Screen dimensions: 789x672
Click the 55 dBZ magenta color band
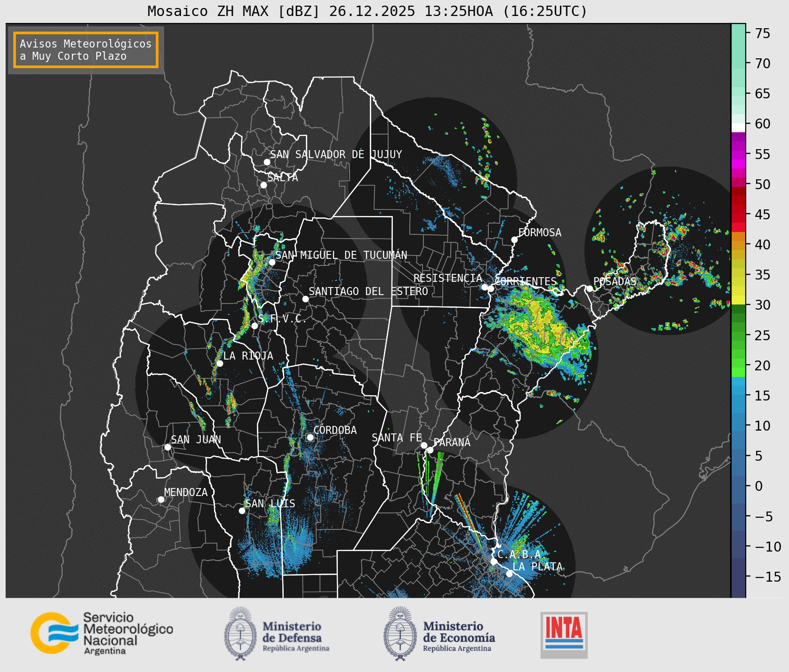tap(738, 155)
